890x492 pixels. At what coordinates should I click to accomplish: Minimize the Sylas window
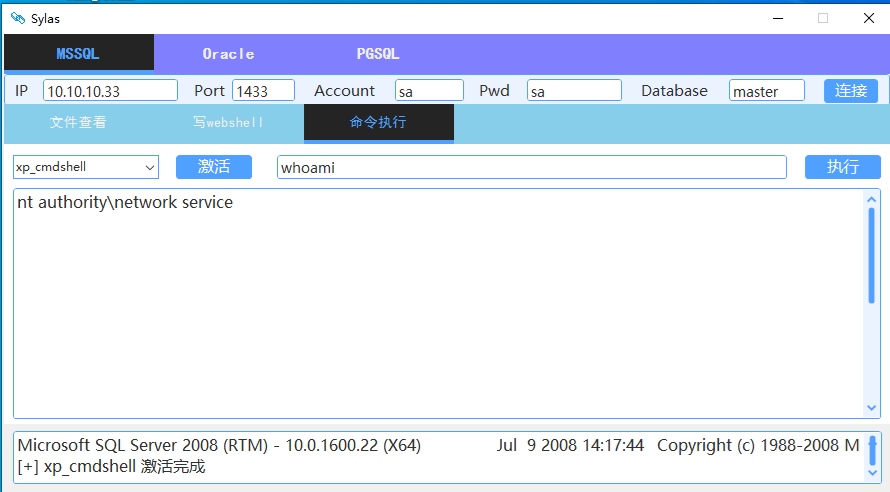pos(778,18)
